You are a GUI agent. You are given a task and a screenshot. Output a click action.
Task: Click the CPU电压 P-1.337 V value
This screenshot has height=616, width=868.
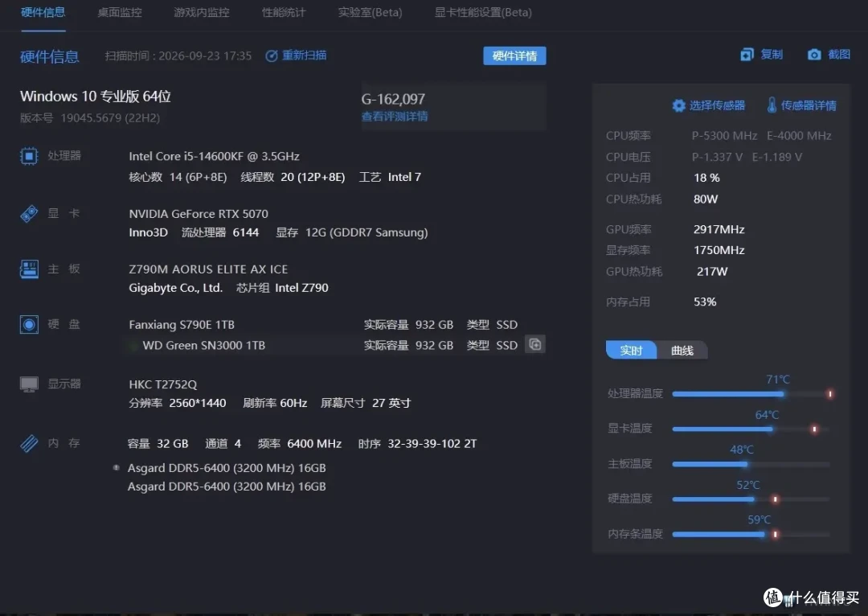[x=717, y=158]
